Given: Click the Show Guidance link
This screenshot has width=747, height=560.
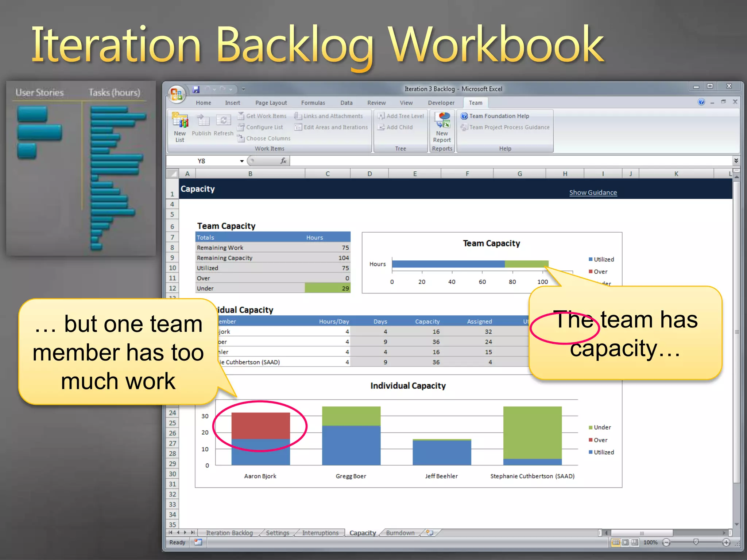Looking at the screenshot, I should [593, 192].
